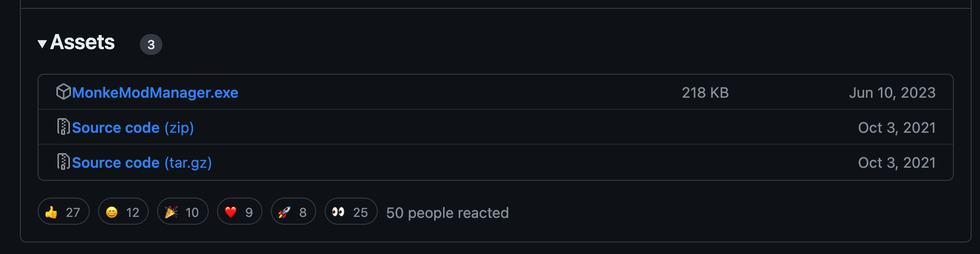Viewport: 980px width, 254px height.
Task: Click the Oct 3, 2021 date for zip
Action: [x=897, y=128]
